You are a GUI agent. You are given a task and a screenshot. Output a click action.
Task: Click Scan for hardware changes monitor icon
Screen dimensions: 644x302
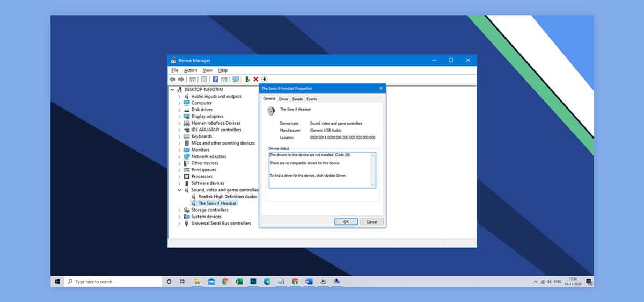[x=236, y=79]
